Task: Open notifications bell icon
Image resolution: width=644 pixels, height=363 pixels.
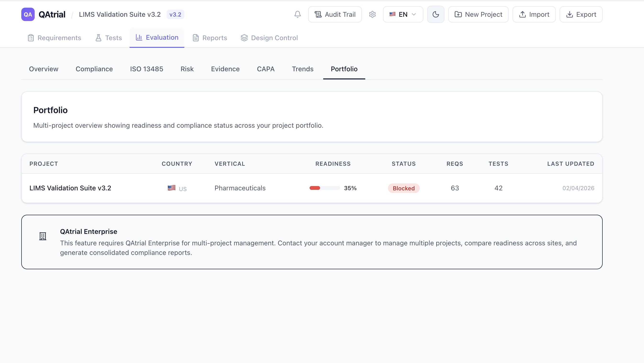Action: (297, 15)
